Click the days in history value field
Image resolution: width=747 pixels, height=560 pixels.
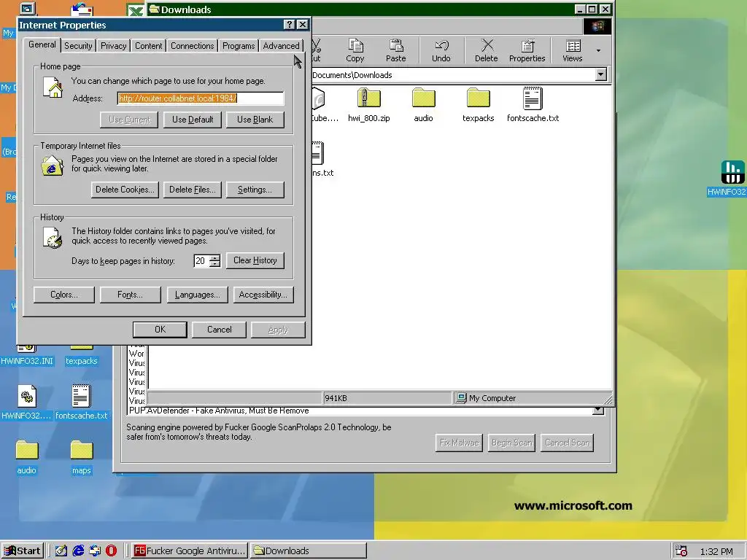tap(201, 261)
